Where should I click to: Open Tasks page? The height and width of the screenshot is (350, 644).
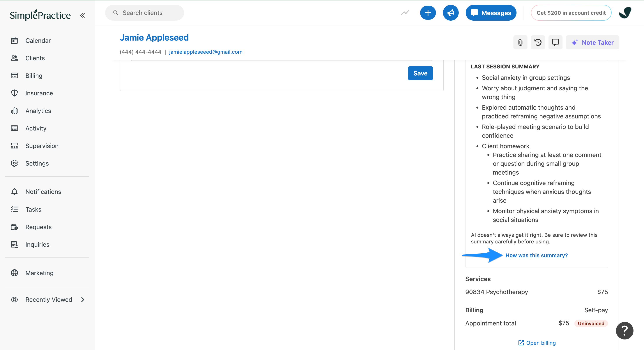pos(33,209)
